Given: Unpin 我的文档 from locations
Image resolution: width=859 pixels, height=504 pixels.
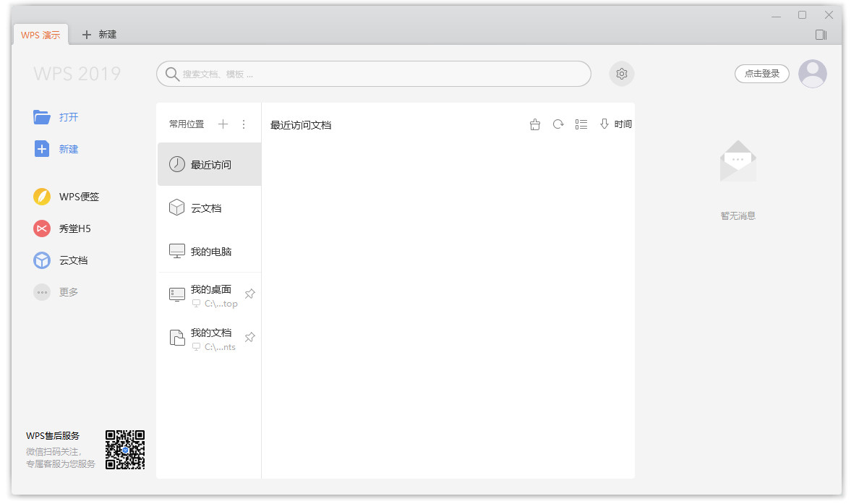Looking at the screenshot, I should (249, 338).
